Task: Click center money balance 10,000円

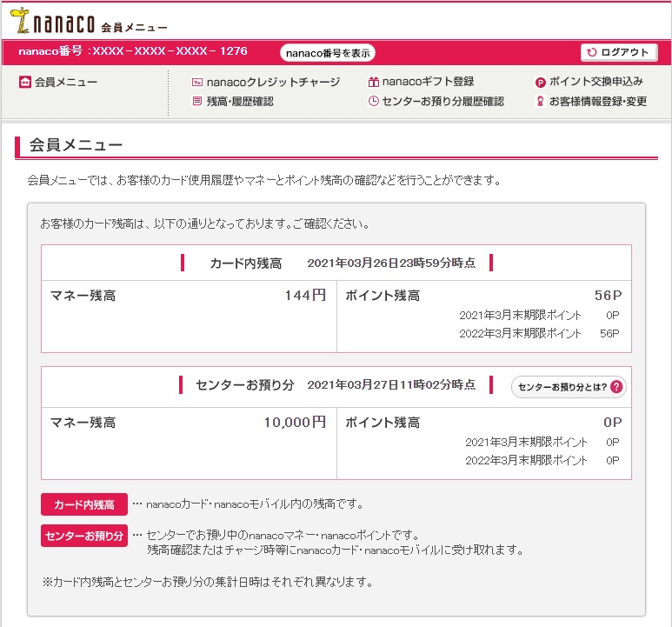Action: coord(295,422)
